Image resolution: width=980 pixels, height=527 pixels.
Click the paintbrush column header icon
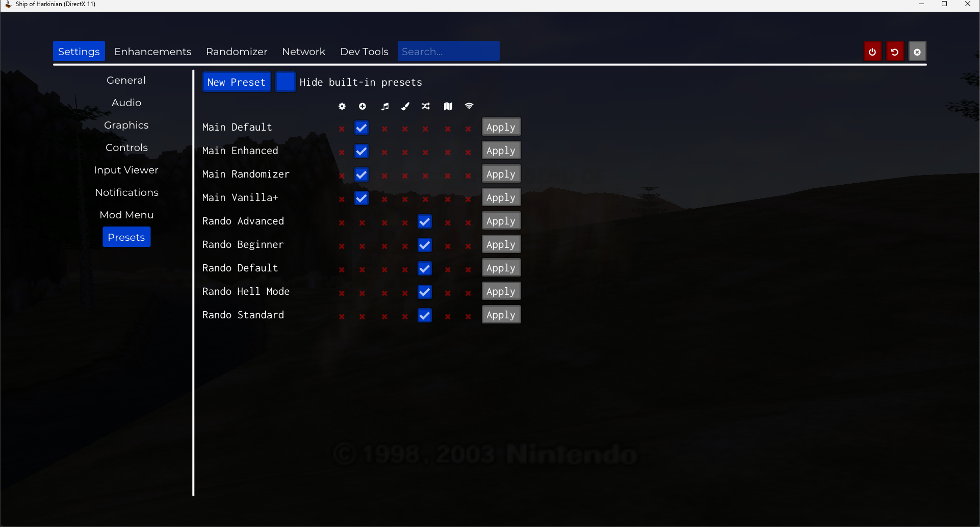[x=405, y=106]
